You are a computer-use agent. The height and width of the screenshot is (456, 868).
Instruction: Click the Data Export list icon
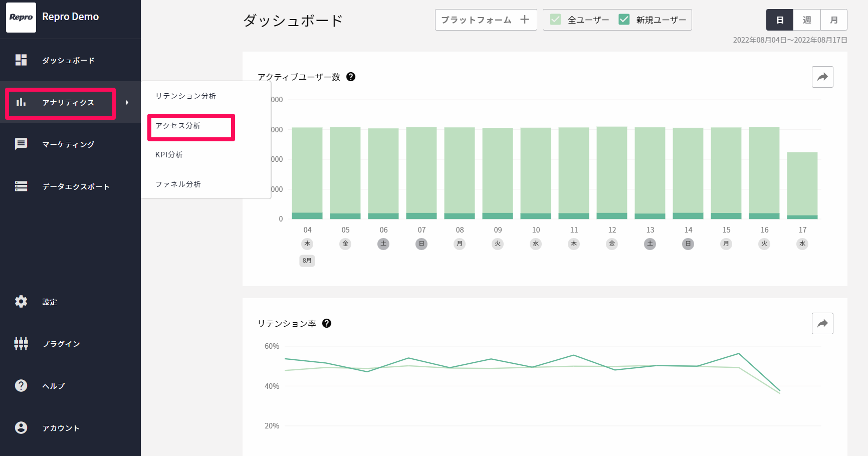pyautogui.click(x=21, y=186)
